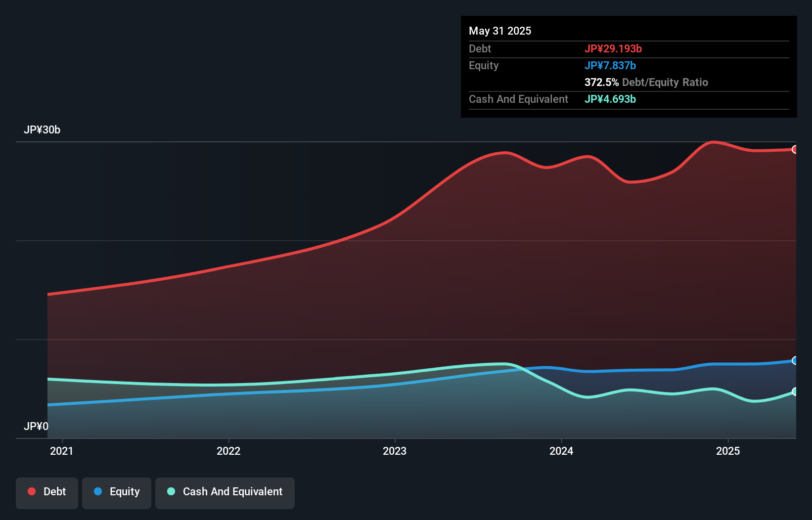This screenshot has height=520, width=812.
Task: Click the May 31 2025 tooltip date
Action: 500,31
